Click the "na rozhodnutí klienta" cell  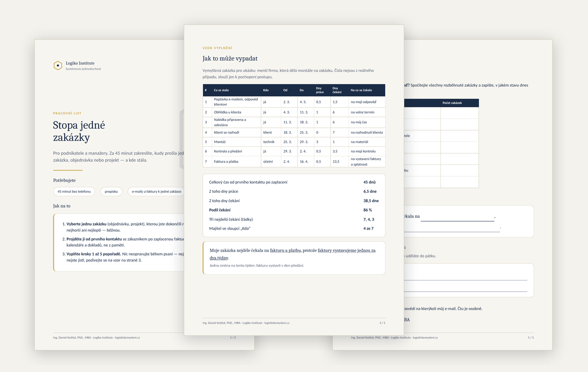367,133
